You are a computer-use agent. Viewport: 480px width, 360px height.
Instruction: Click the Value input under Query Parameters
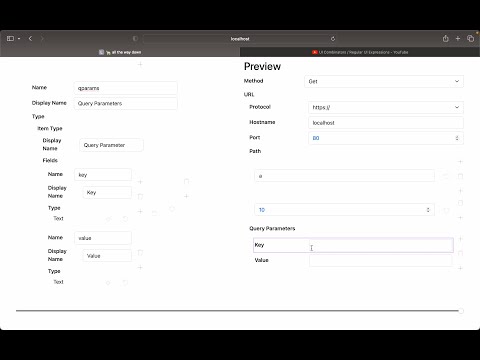(x=381, y=260)
